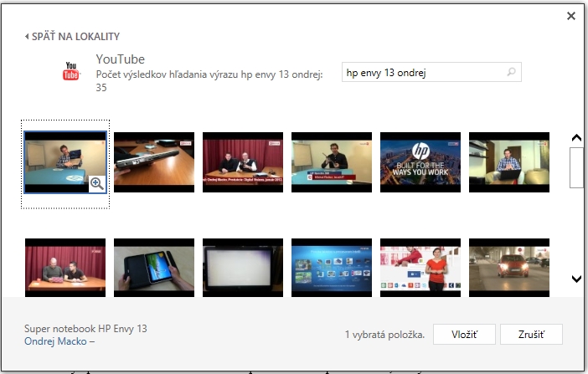Close the video search dialog
The height and width of the screenshot is (374, 588).
[x=571, y=16]
